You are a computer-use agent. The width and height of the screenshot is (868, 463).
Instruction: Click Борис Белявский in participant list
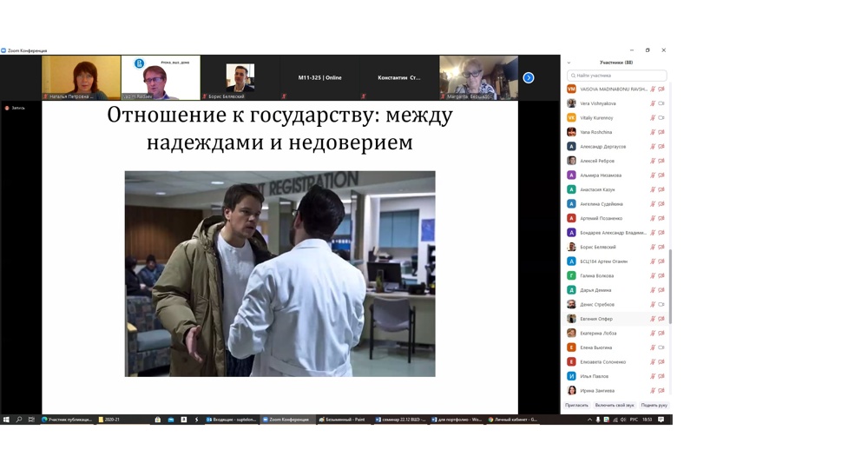[x=616, y=248]
